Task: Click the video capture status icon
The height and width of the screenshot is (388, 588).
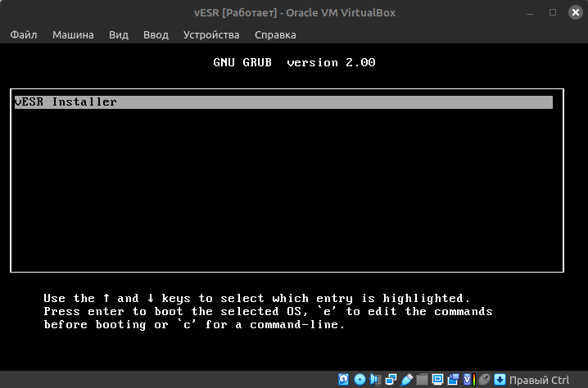Action: click(x=454, y=379)
